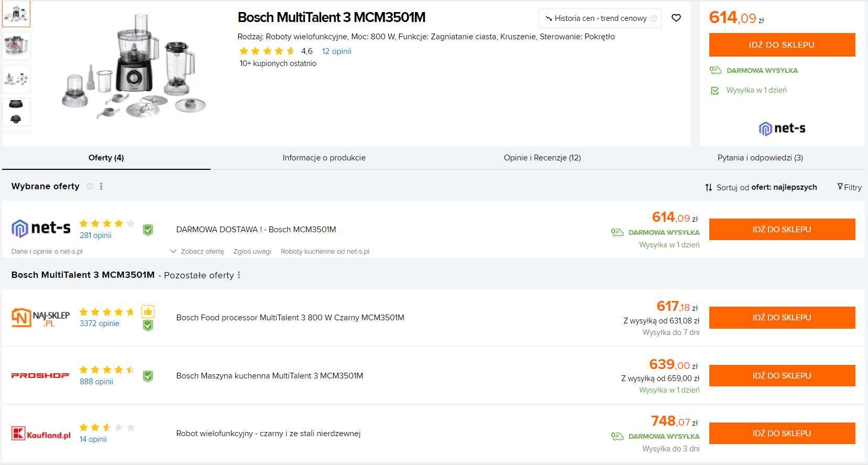Click green shield badge for NAJ-SKLEP

[x=148, y=326]
